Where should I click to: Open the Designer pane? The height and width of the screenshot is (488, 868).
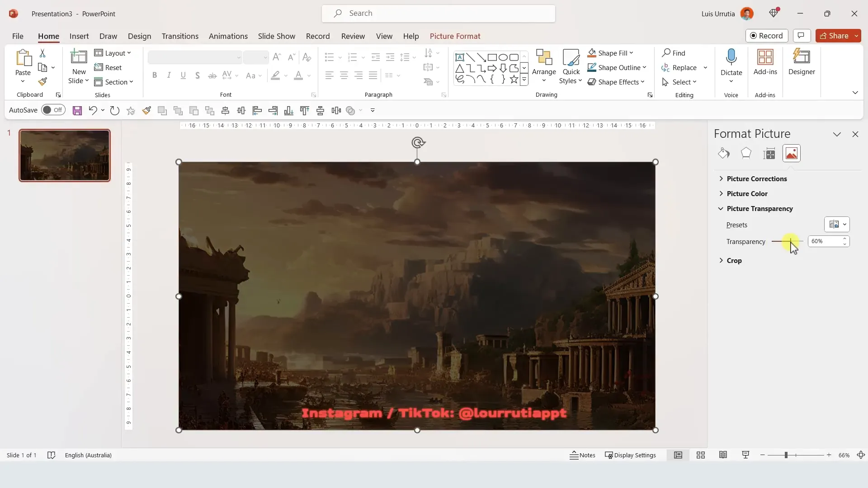point(802,62)
